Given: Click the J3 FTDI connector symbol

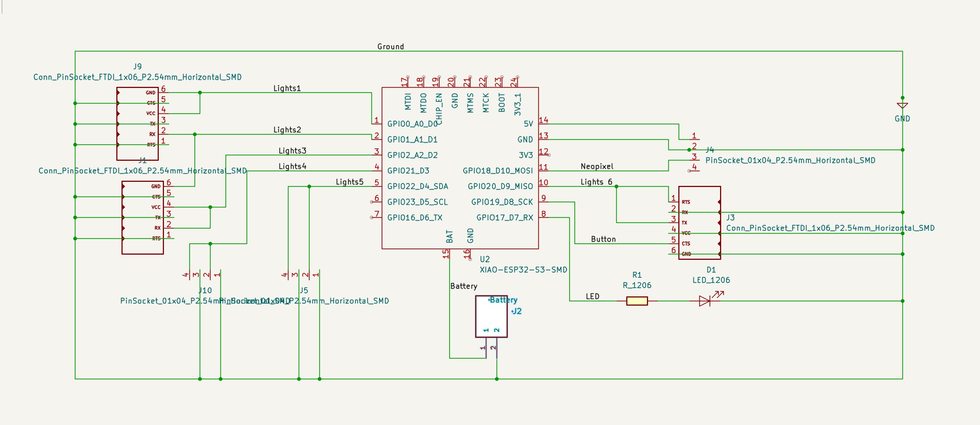Looking at the screenshot, I should tap(699, 223).
